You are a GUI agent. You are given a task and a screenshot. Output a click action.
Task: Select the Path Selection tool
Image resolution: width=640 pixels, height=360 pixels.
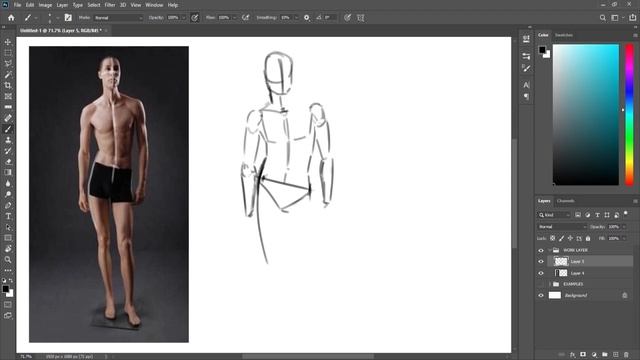point(8,227)
